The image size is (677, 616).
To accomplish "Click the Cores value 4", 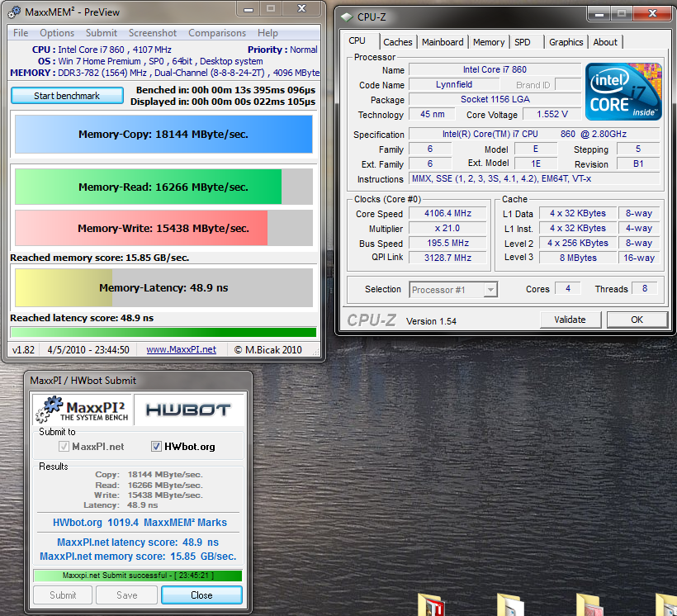I will click(x=568, y=288).
